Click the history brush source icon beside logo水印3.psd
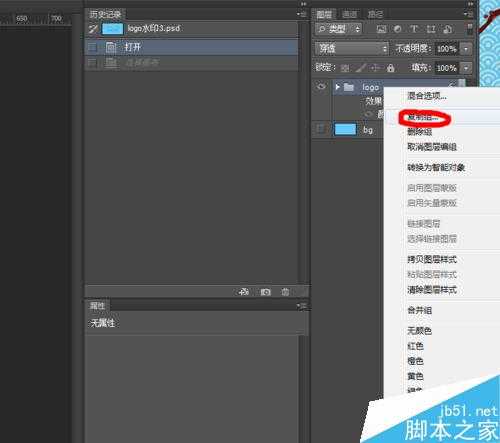Image resolution: width=500 pixels, height=443 pixels. (x=93, y=29)
